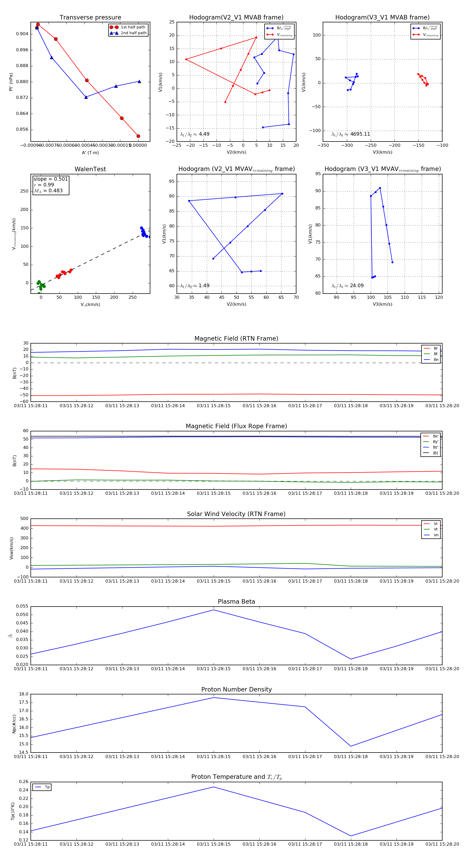Click the 'Hodogram (V3_V1 MVAV remaining frame)' title
Viewport: 473px width, 868px height.
point(382,169)
